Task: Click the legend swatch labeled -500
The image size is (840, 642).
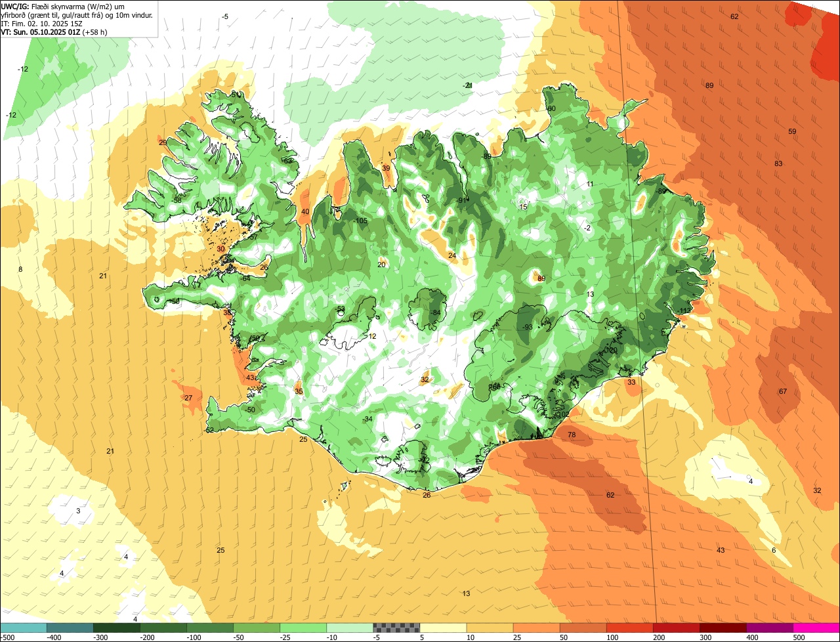Action: [x=24, y=628]
